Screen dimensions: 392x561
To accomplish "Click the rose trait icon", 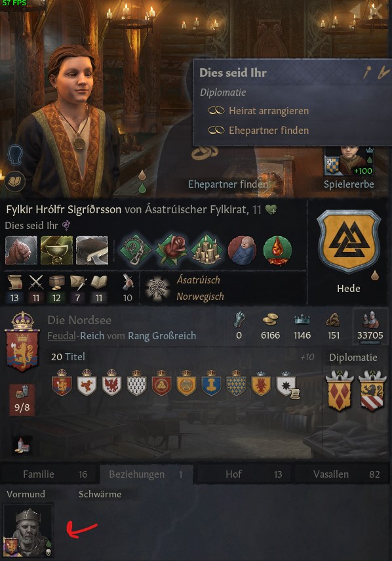I will (x=171, y=250).
